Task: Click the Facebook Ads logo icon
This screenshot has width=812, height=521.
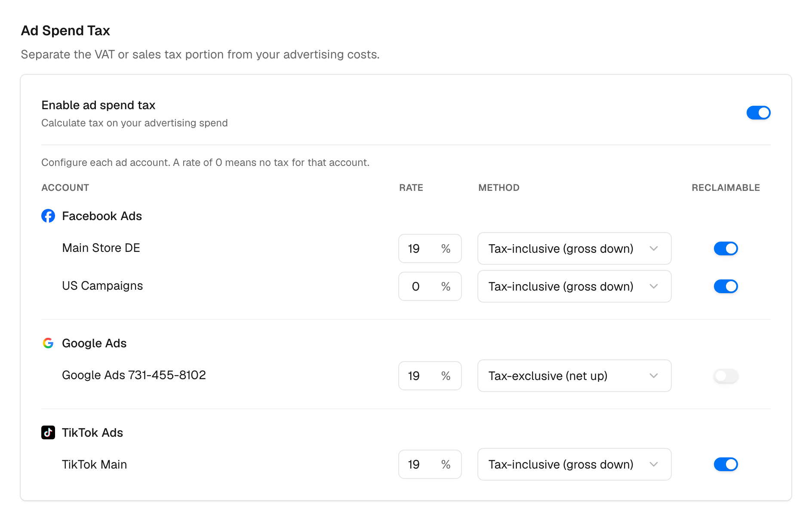Action: click(48, 216)
